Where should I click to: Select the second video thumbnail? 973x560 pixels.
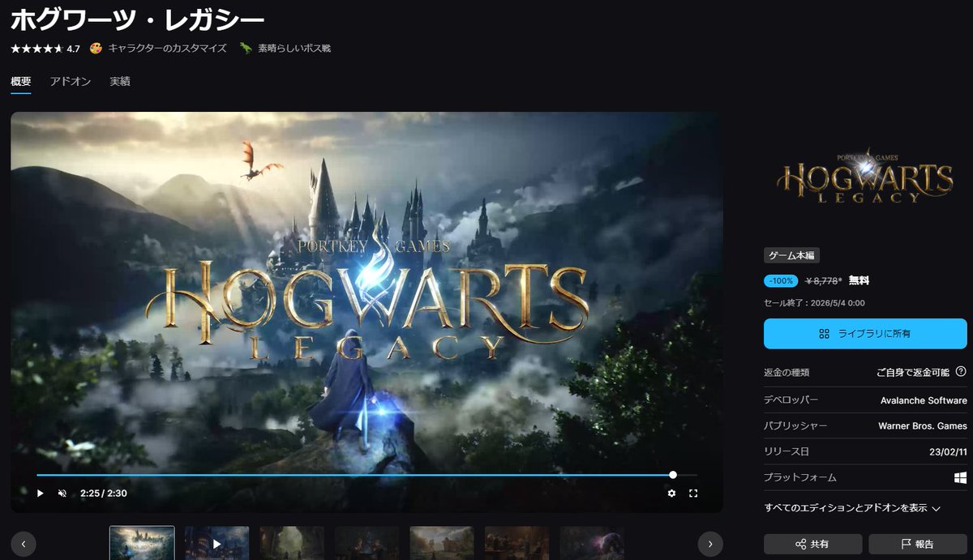(x=216, y=543)
